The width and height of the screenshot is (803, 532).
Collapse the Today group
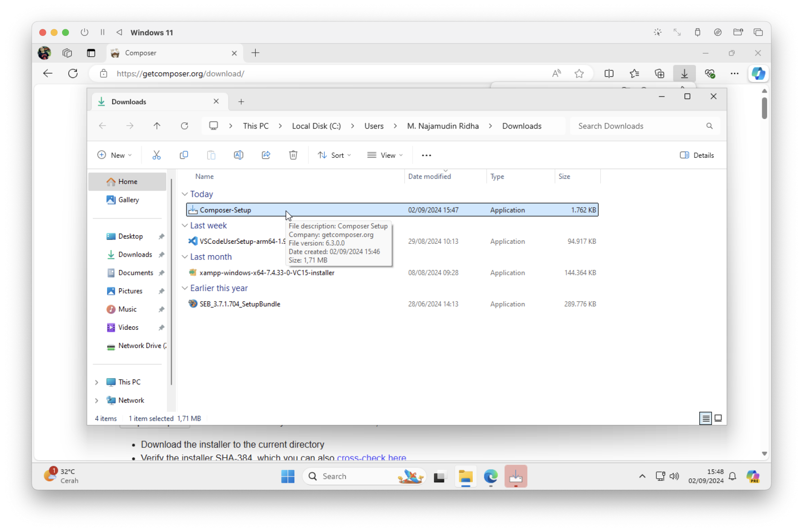click(185, 194)
